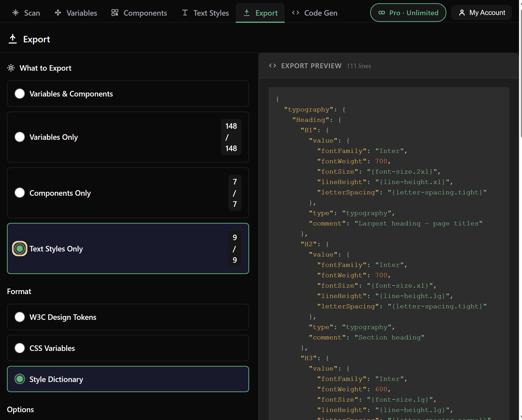Select Components Only radio button
This screenshot has width=522, height=420.
(x=20, y=193)
